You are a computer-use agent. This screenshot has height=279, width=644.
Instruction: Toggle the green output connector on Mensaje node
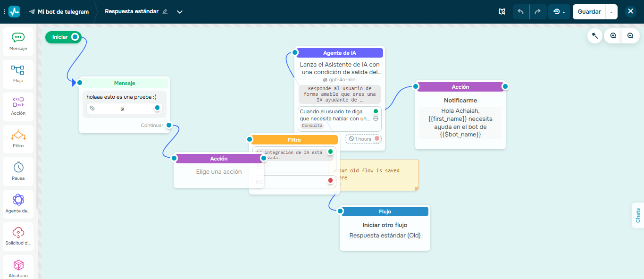coord(157,108)
